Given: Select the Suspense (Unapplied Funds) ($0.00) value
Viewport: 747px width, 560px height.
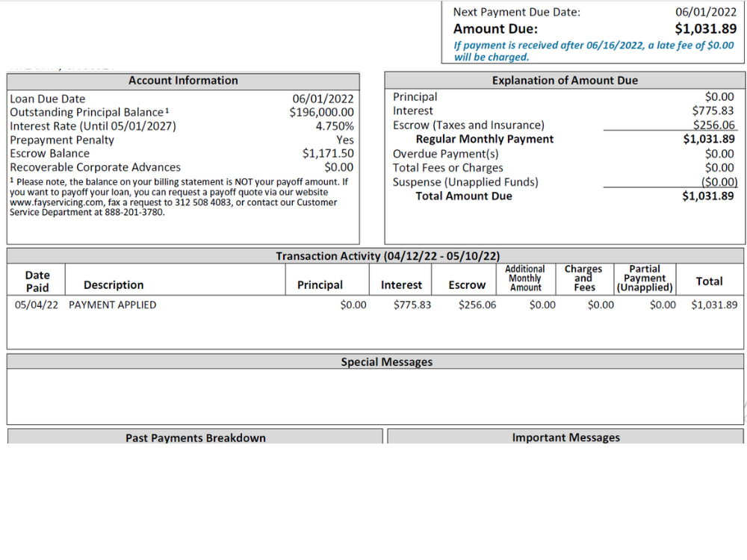Looking at the screenshot, I should point(719,182).
